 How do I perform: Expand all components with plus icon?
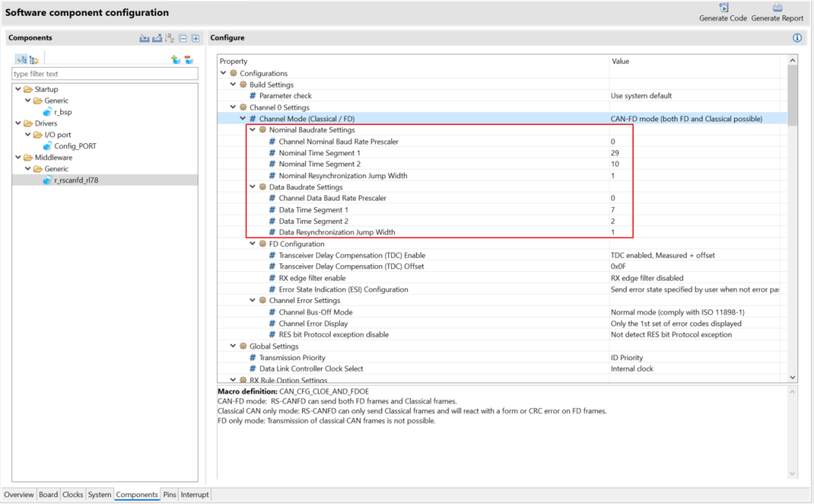coord(195,38)
